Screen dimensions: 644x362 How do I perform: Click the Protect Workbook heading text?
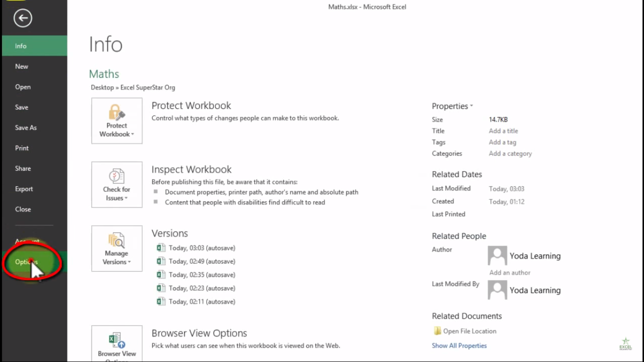(191, 106)
